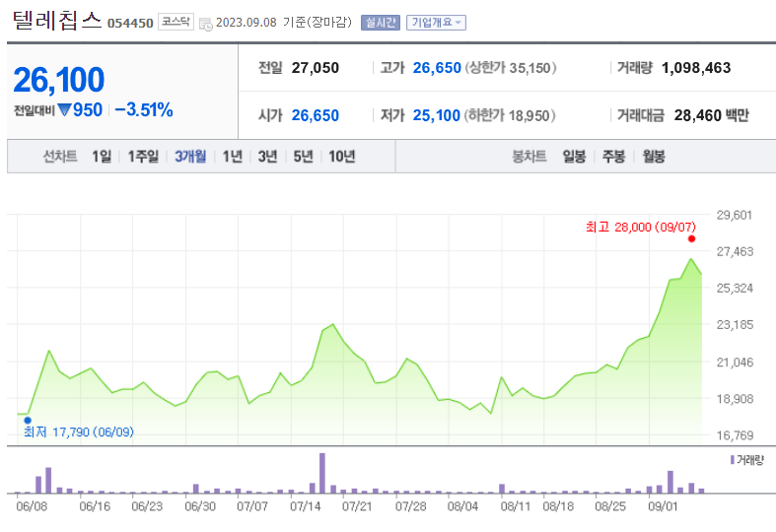Switch to 주봉 weekly candle chart
Viewport: 776px width, 532px height.
point(613,157)
